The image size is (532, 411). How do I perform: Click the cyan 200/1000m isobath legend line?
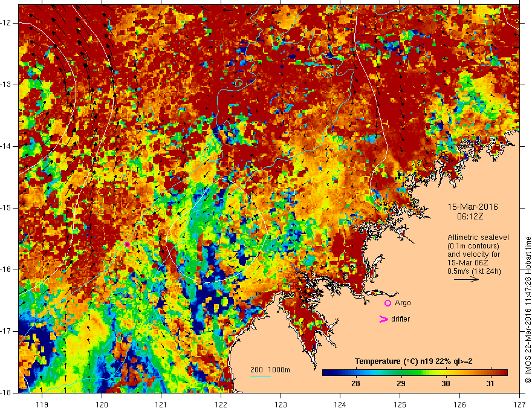pyautogui.click(x=261, y=376)
